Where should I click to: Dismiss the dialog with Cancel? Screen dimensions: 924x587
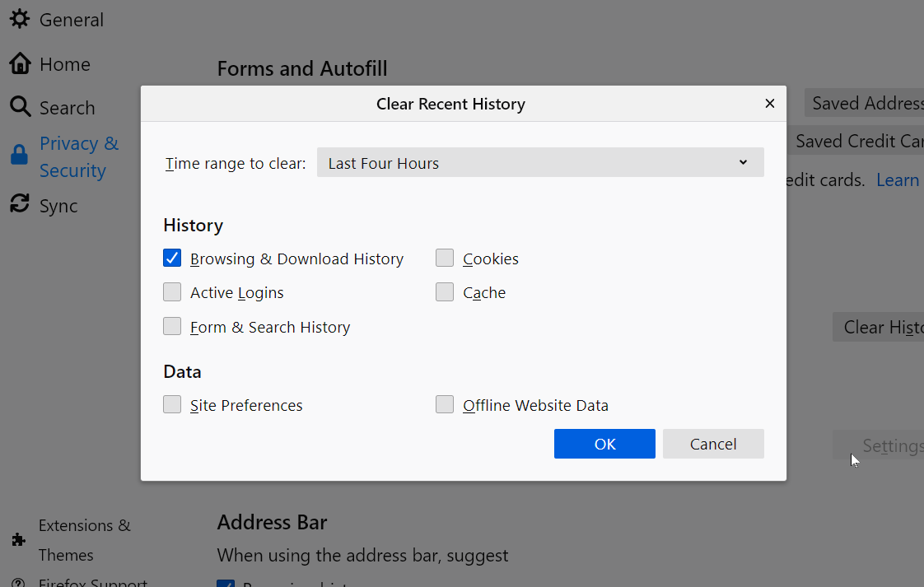click(x=713, y=444)
